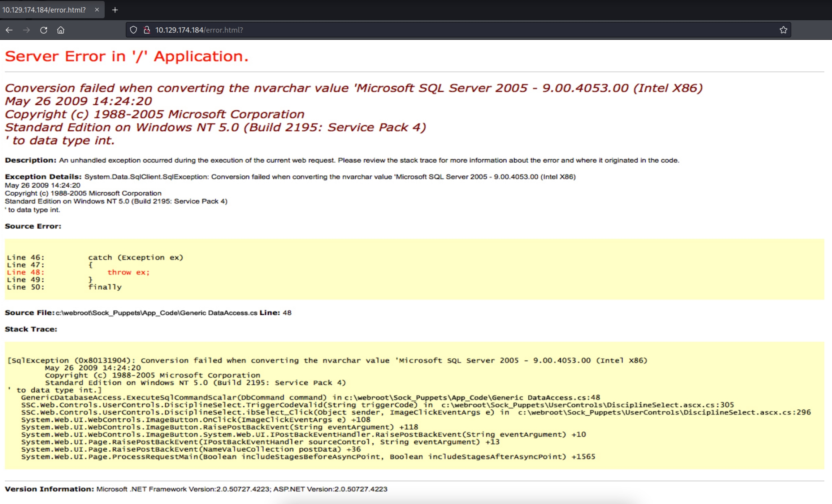This screenshot has width=832, height=504.
Task: Click the 'Server Error in / Application' heading
Action: coord(127,56)
